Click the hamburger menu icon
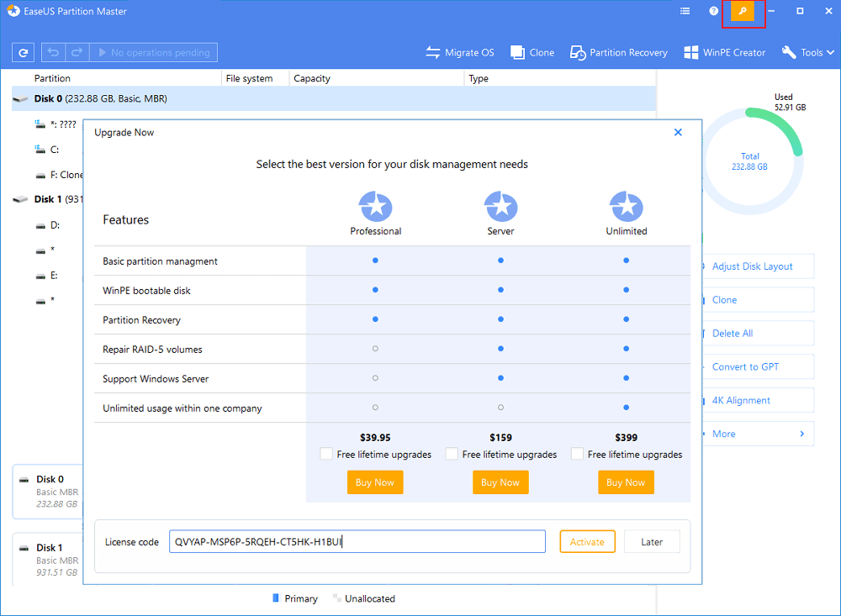The image size is (841, 616). coord(685,11)
